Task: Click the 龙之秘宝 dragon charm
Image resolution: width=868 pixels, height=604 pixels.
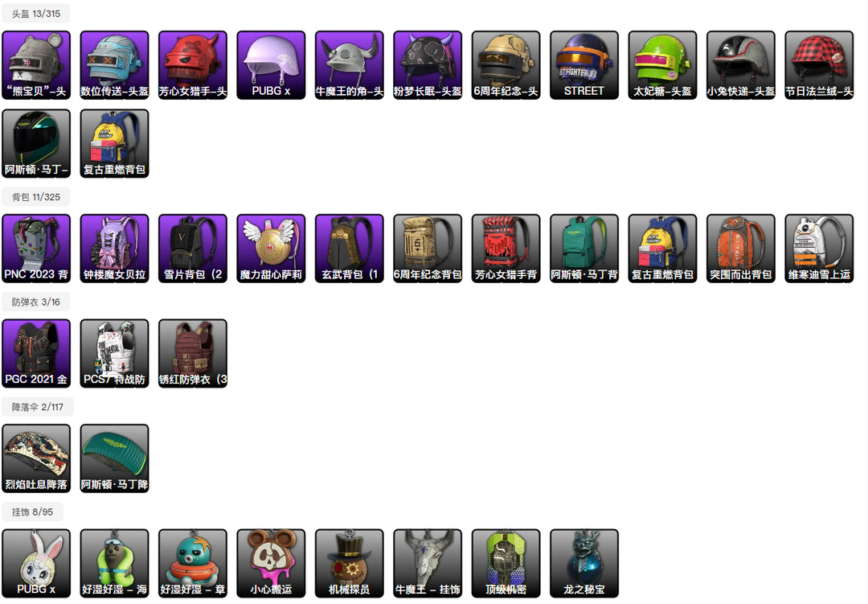Action: click(584, 564)
